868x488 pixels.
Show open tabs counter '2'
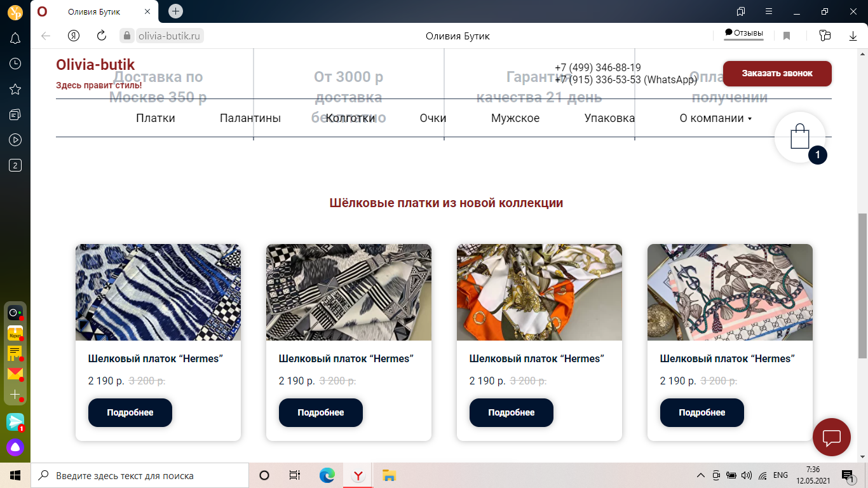(x=15, y=166)
